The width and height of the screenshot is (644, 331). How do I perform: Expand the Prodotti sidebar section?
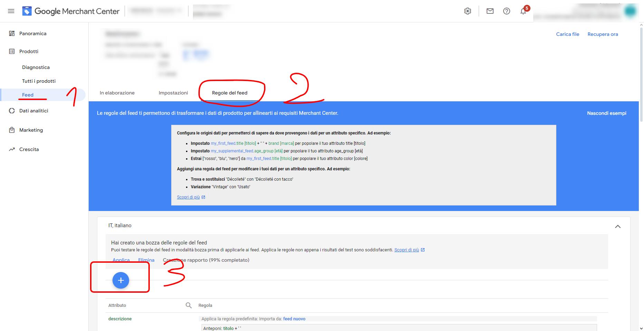pos(29,51)
